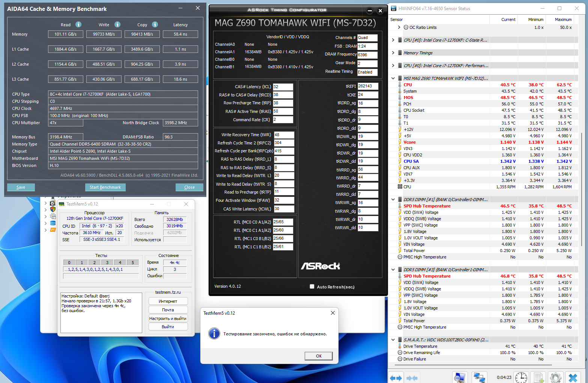The height and width of the screenshot is (383, 588).
Task: Click HWiNFO's monitor with magnifier icon
Action: (460, 377)
